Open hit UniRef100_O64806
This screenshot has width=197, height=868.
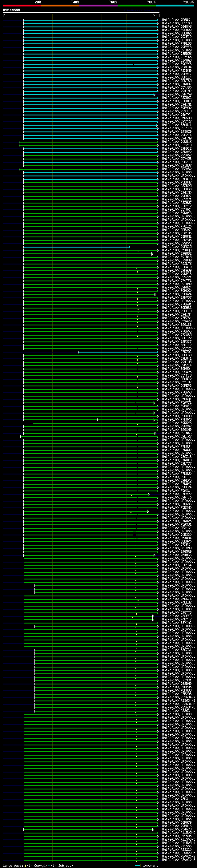(177, 26)
